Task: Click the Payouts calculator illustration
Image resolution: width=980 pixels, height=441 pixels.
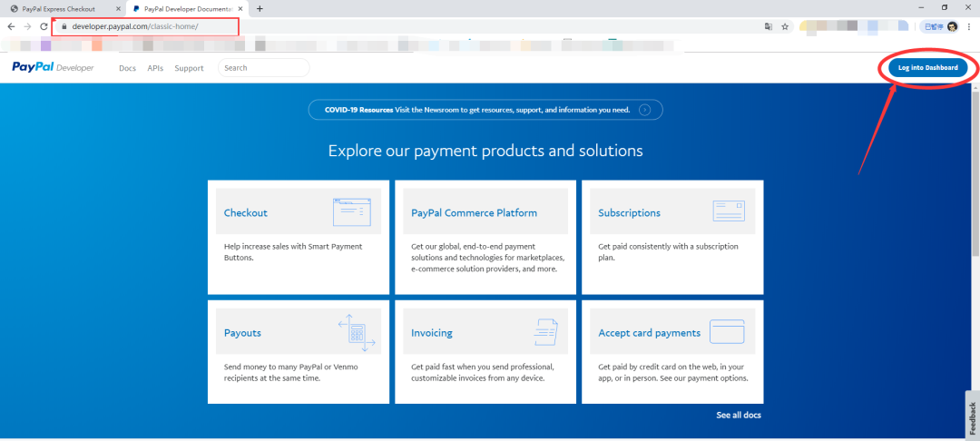Action: pyautogui.click(x=357, y=332)
